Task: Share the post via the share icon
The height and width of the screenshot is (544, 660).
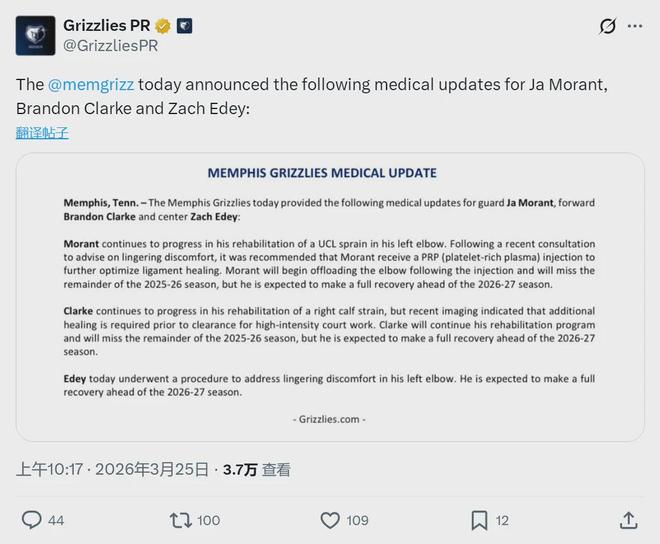Action: pos(628,520)
